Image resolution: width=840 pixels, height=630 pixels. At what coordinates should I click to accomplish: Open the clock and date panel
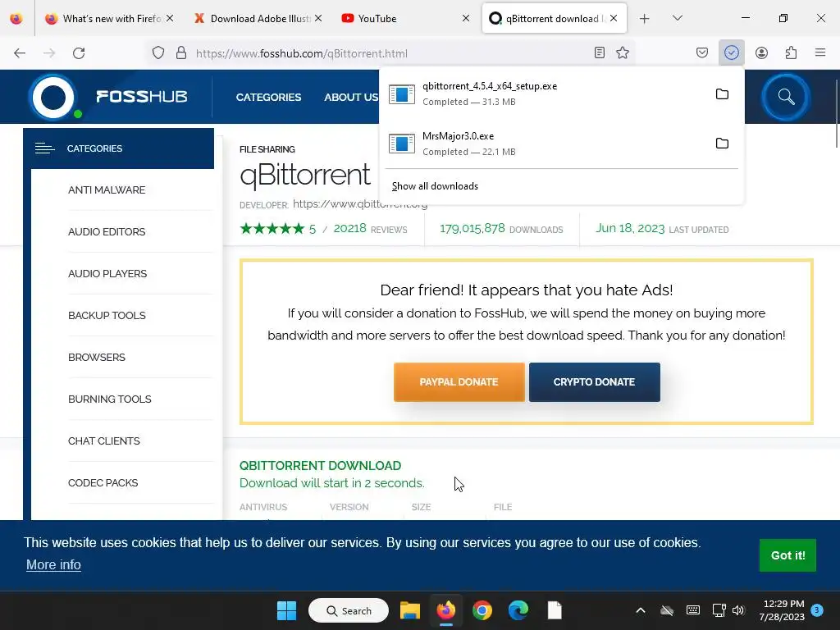click(782, 610)
